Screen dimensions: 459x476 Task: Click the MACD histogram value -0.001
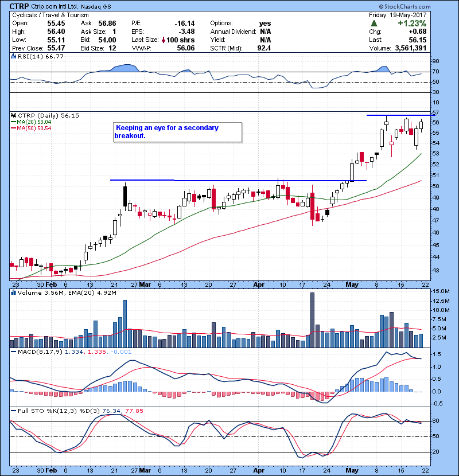(121, 352)
